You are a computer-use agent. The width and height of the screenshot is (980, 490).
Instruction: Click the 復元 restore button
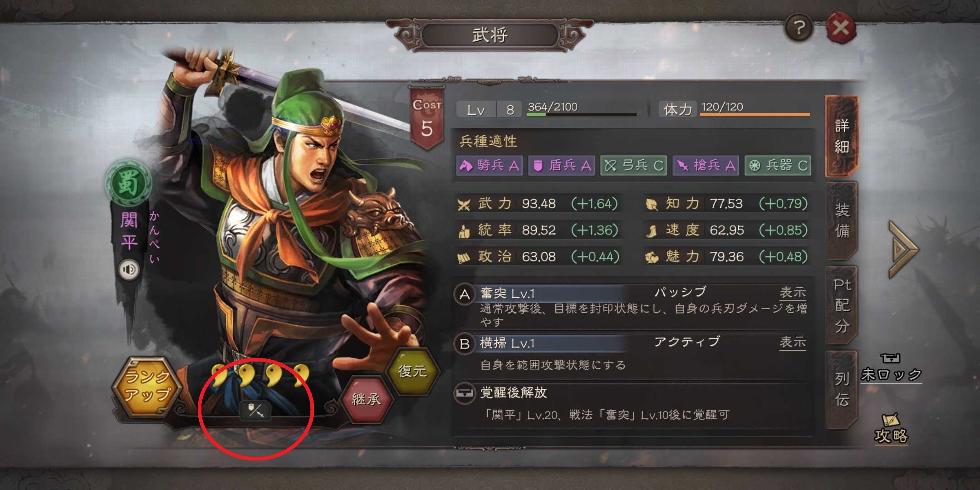(x=412, y=371)
